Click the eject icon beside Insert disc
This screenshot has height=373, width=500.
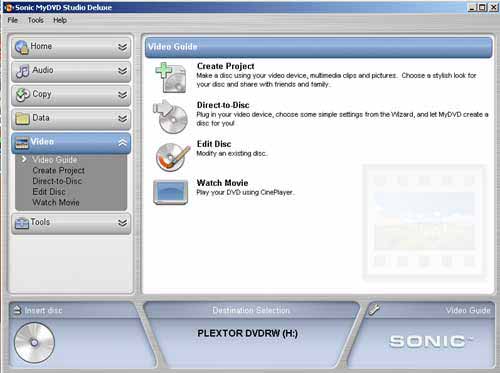17,310
